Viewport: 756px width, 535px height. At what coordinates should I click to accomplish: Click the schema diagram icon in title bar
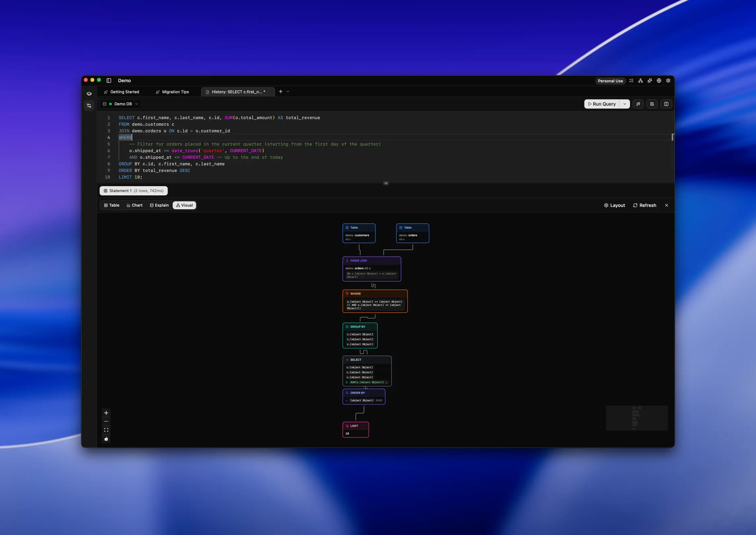tap(640, 81)
